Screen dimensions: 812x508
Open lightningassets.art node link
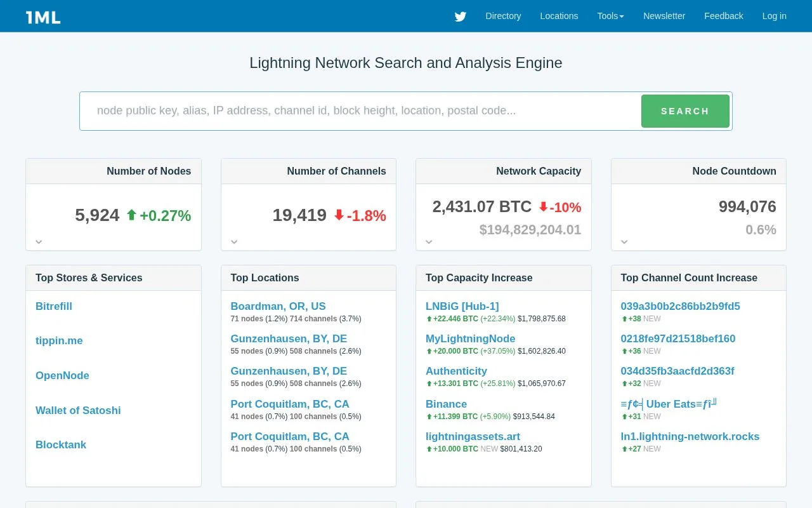[x=473, y=436]
